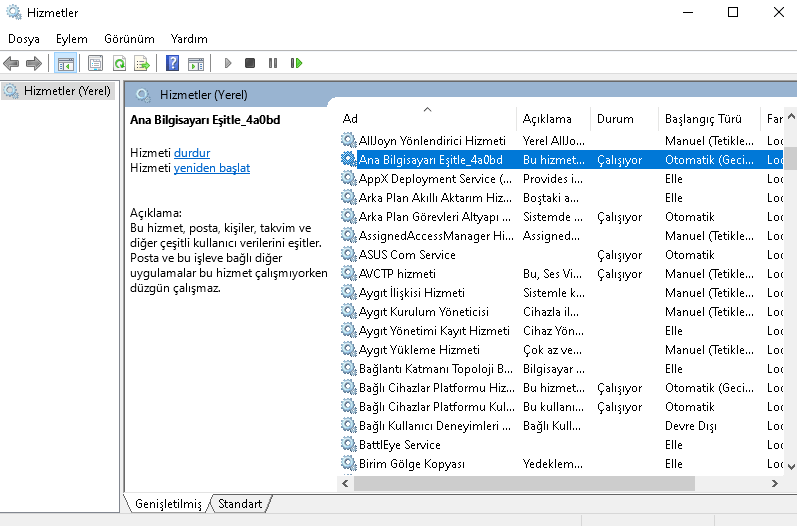Click the vertical scrollbar up arrow
Screen dimensions: 797x526
pos(791,116)
